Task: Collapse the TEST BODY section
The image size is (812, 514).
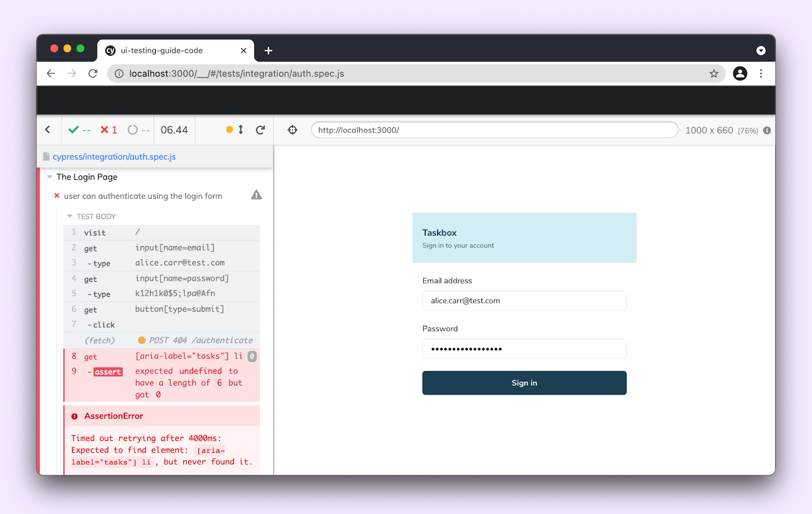Action: coord(70,217)
